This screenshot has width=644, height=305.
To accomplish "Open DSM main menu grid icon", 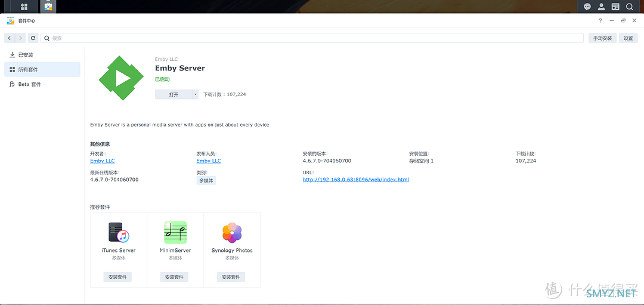I will (24, 7).
